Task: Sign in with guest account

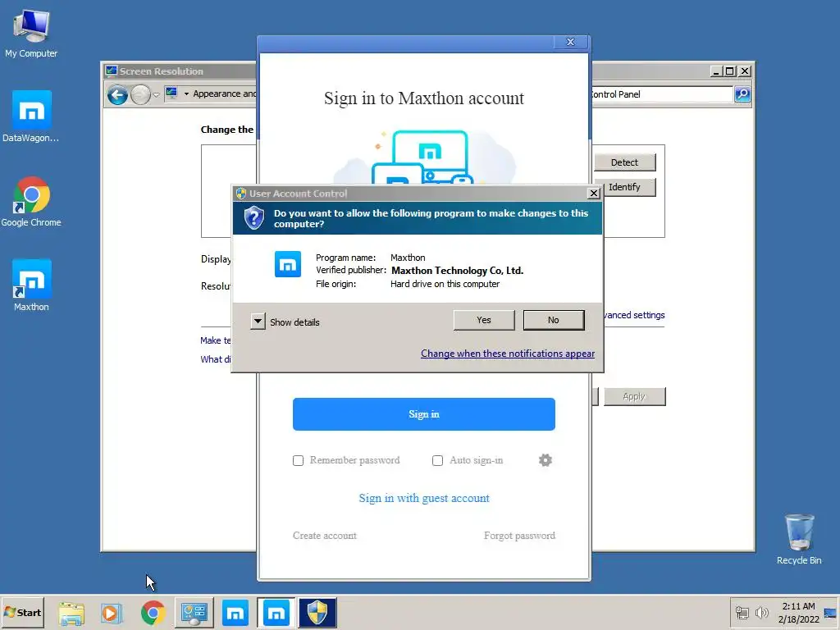Action: pyautogui.click(x=424, y=498)
